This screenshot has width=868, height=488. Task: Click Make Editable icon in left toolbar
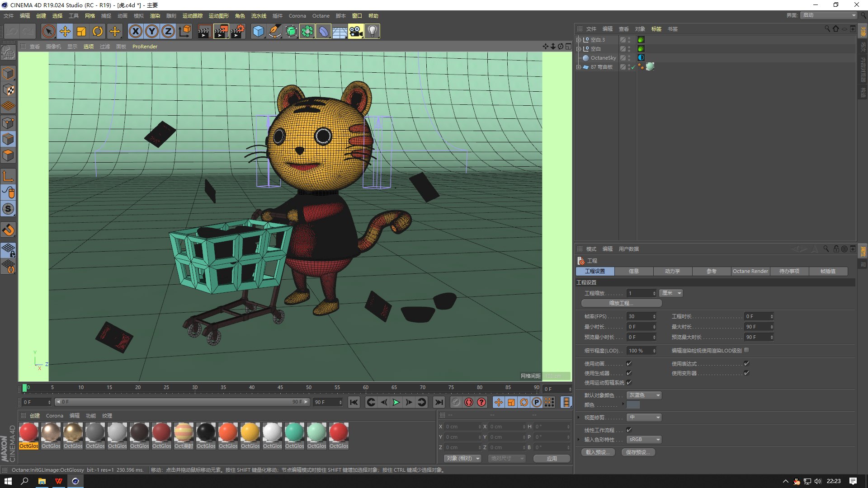pyautogui.click(x=9, y=53)
